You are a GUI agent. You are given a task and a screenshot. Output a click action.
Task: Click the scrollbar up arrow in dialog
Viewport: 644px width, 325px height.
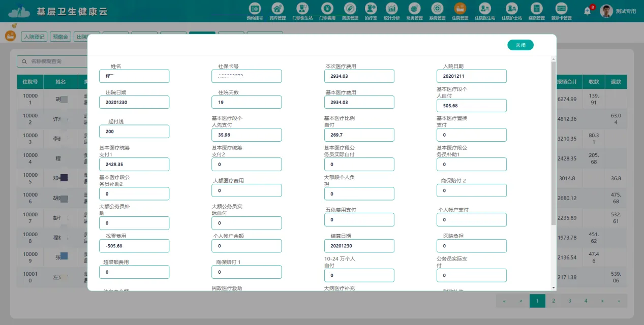[554, 59]
